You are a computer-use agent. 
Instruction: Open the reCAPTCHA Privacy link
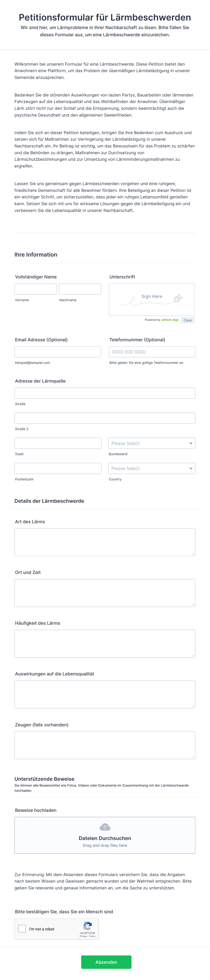[x=83, y=936]
